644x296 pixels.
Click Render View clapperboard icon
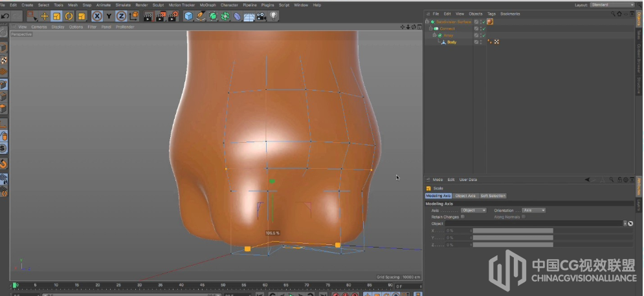[148, 16]
